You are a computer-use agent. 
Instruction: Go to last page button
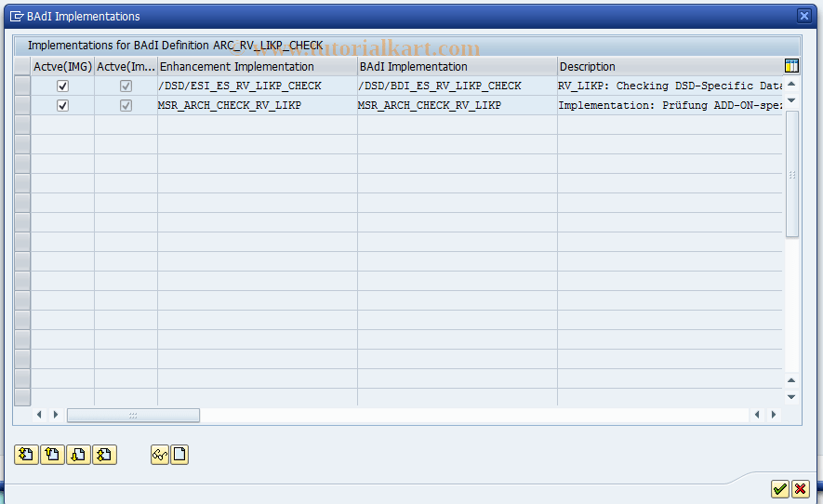[104, 455]
